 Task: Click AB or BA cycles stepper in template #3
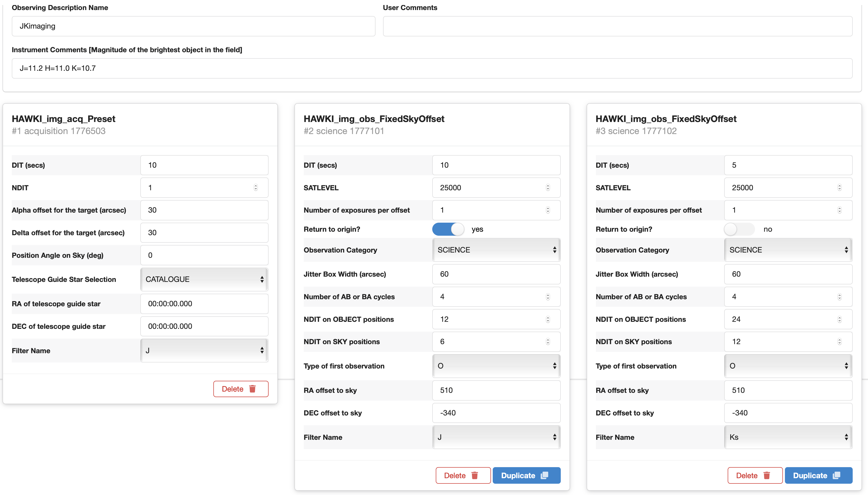coord(839,297)
